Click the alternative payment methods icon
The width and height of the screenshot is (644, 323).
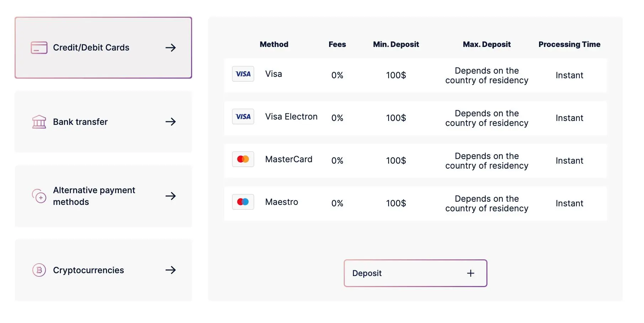39,196
